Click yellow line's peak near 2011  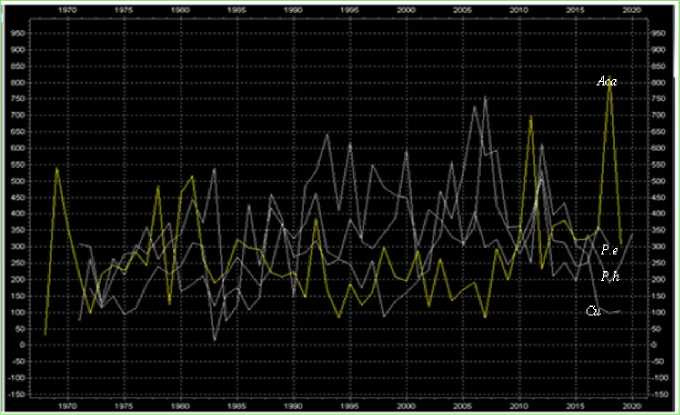click(x=530, y=116)
